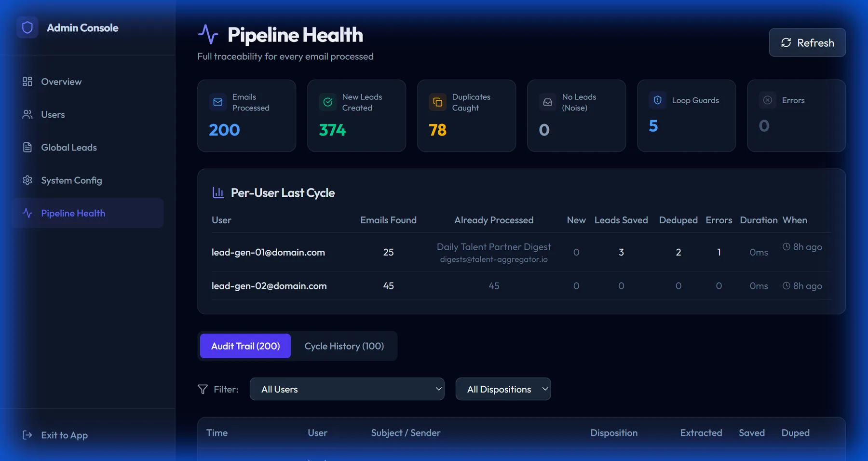Image resolution: width=868 pixels, height=461 pixels.
Task: Click the Emails Found column header
Action: [388, 220]
